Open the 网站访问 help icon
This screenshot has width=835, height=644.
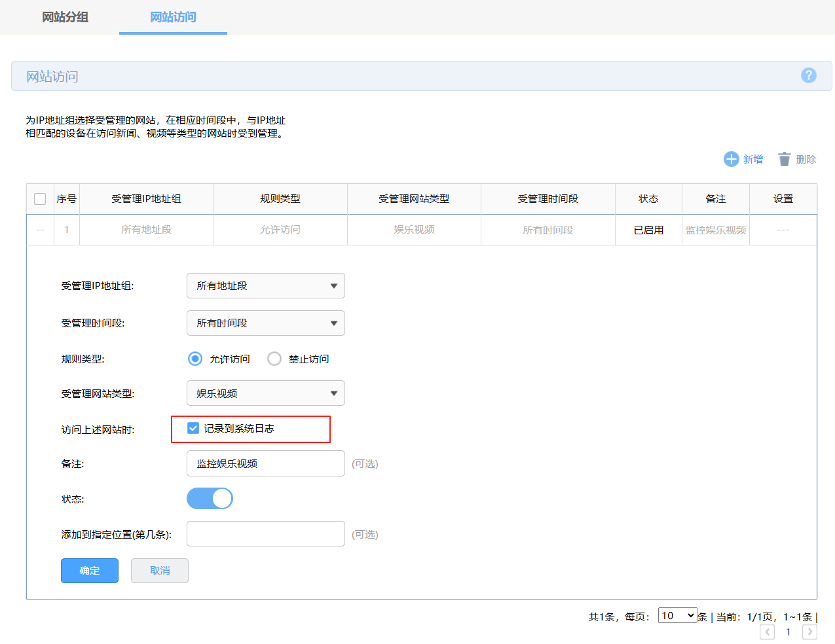[x=809, y=76]
